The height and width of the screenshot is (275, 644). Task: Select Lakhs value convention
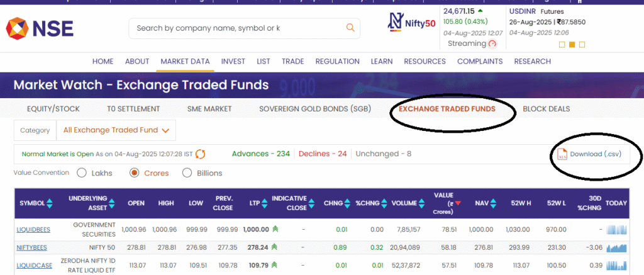pyautogui.click(x=82, y=173)
